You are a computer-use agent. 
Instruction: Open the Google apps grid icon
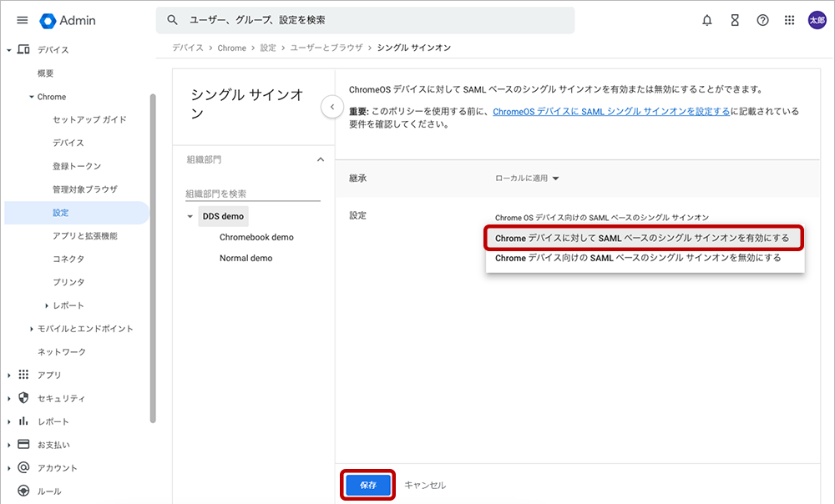pos(790,20)
